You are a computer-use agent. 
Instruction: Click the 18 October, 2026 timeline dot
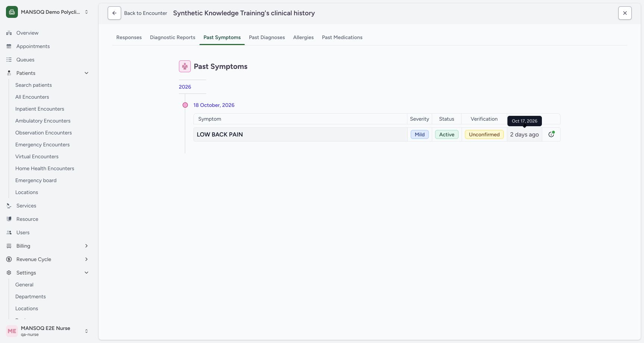[x=185, y=105]
